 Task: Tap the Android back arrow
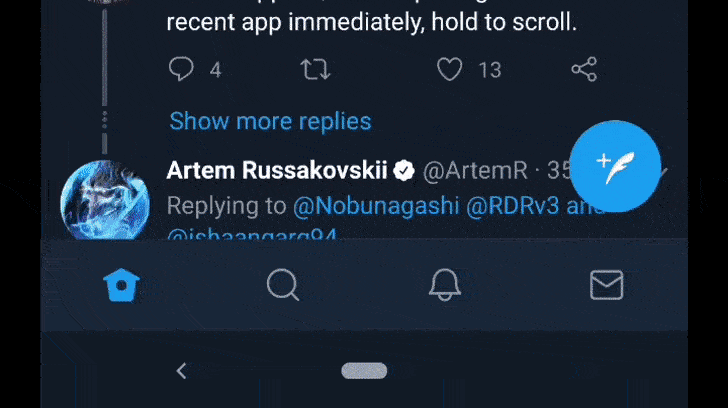[182, 371]
